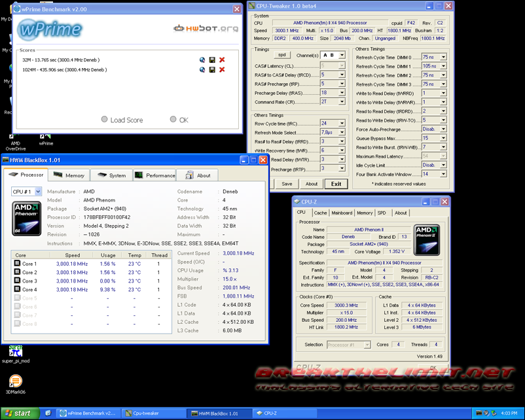Open the super_pi_mod desktop icon
Image resolution: width=525 pixels, height=420 pixels.
click(x=16, y=355)
